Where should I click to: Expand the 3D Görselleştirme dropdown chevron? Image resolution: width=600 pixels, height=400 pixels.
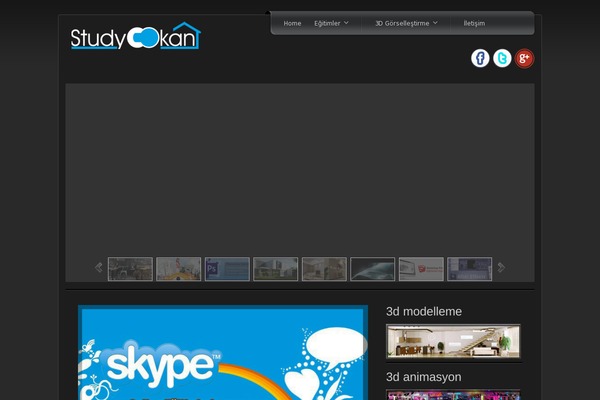(x=435, y=23)
